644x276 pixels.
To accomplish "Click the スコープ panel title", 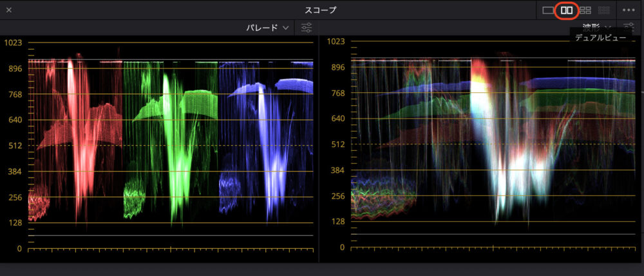I will (x=321, y=10).
